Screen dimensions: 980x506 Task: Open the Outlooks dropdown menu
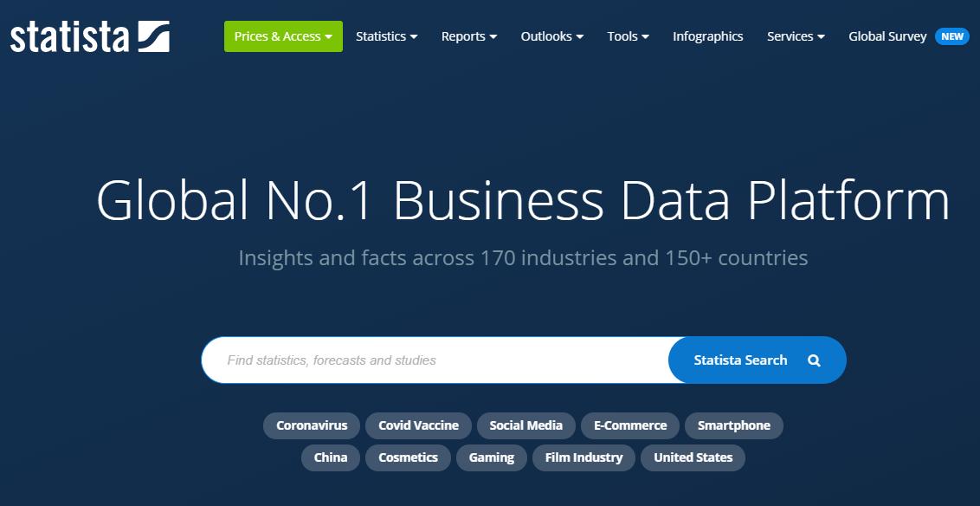tap(551, 36)
